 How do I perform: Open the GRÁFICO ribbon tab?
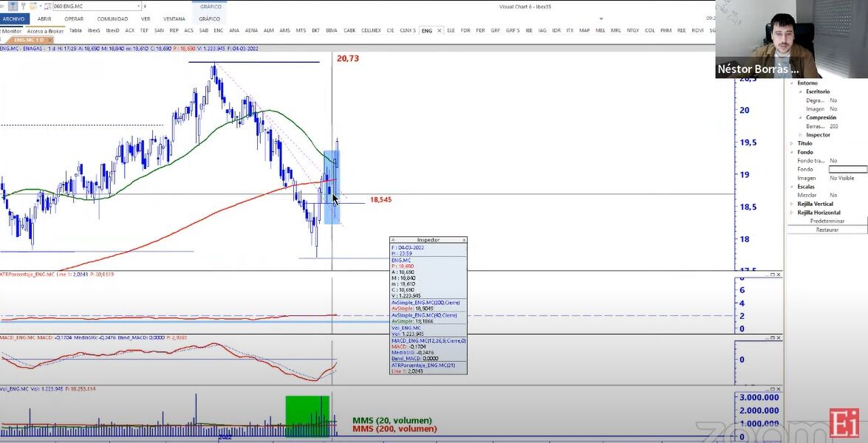pyautogui.click(x=209, y=18)
